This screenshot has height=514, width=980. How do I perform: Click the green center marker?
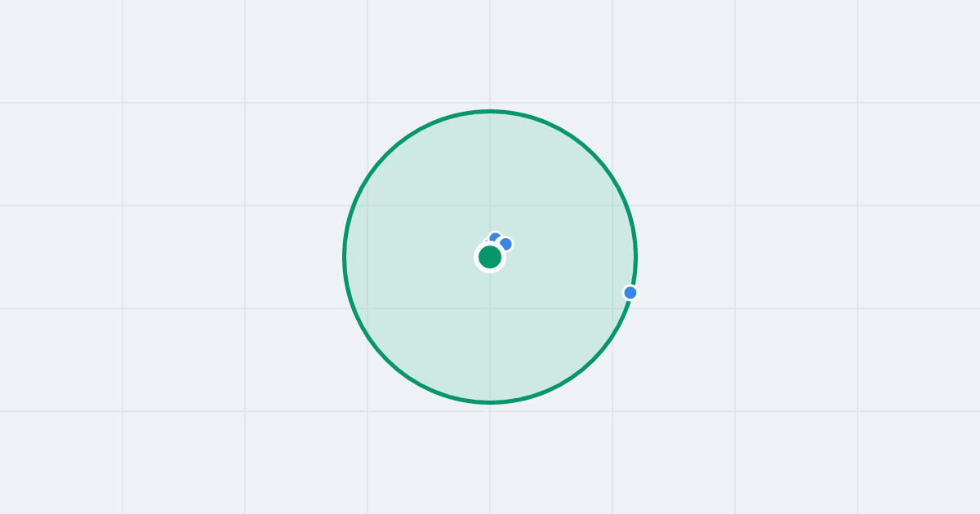[x=490, y=257]
